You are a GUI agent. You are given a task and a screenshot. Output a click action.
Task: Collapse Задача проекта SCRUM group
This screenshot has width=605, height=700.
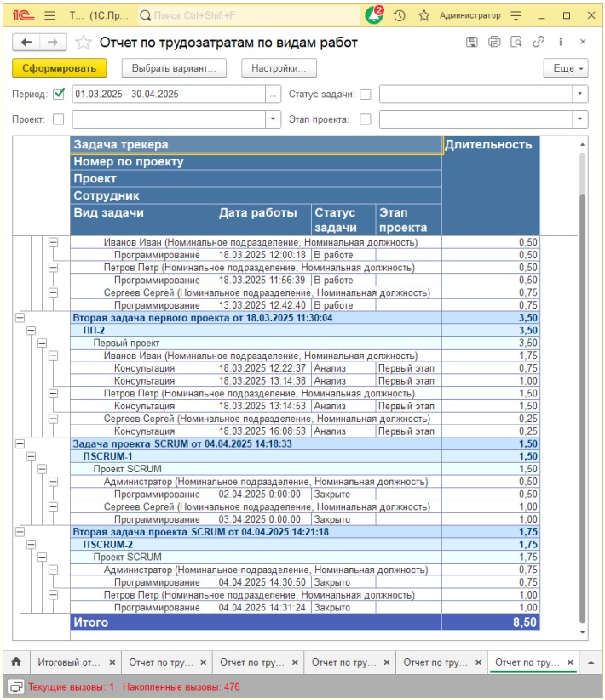pyautogui.click(x=20, y=443)
